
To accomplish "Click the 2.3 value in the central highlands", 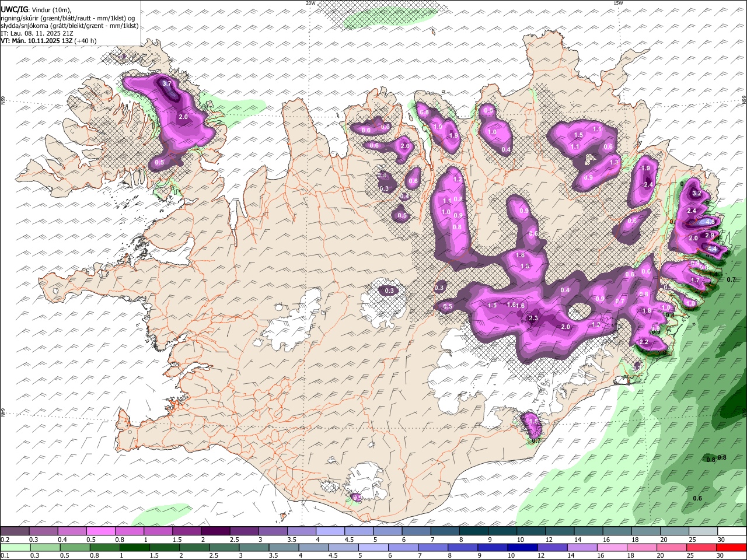I will coord(533,318).
